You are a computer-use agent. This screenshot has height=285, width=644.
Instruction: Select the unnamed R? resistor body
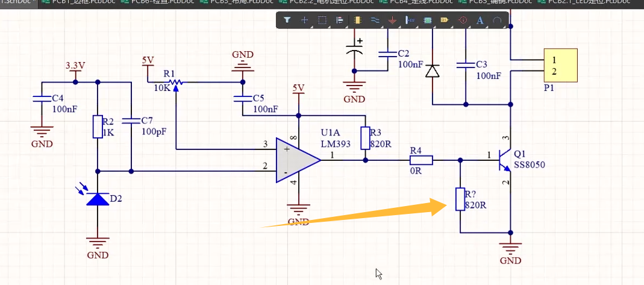460,199
